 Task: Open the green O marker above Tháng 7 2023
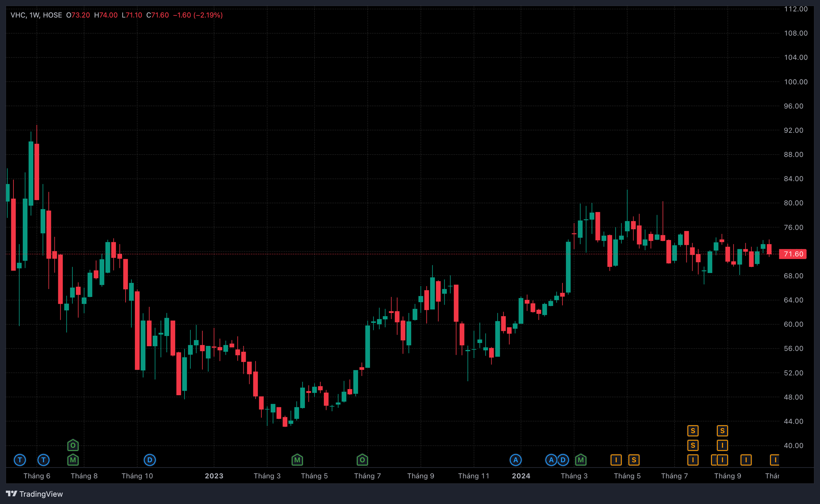click(x=362, y=460)
